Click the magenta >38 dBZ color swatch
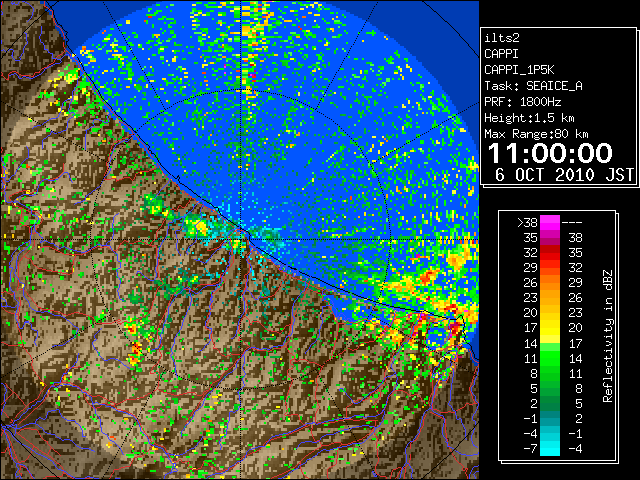Image resolution: width=640 pixels, height=480 pixels. click(x=550, y=222)
